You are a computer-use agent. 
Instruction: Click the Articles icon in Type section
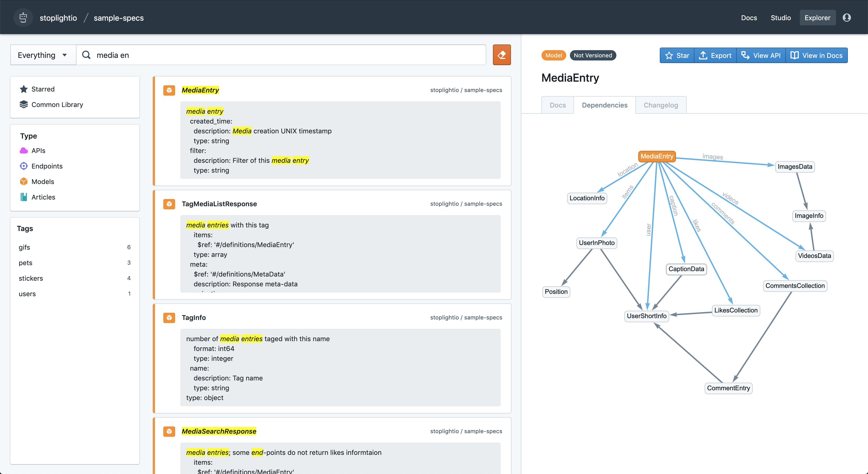[x=24, y=197]
